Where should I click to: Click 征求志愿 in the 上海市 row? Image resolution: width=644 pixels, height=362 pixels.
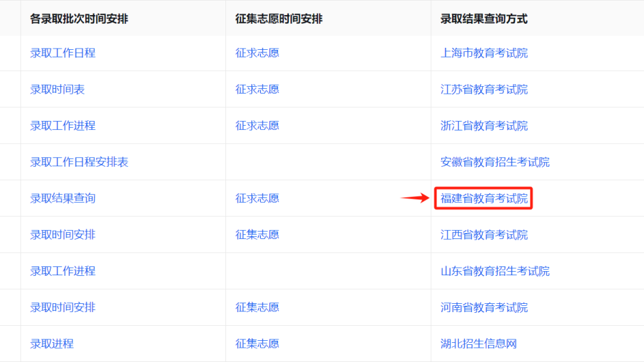(257, 53)
